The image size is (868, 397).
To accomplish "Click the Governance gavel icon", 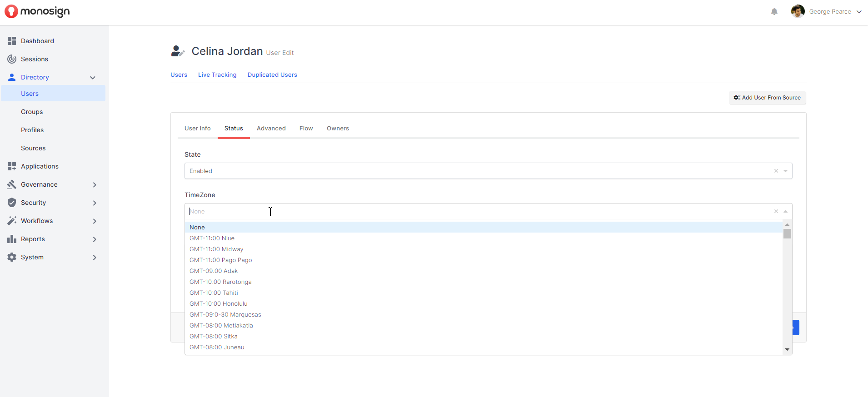I will coord(12,184).
